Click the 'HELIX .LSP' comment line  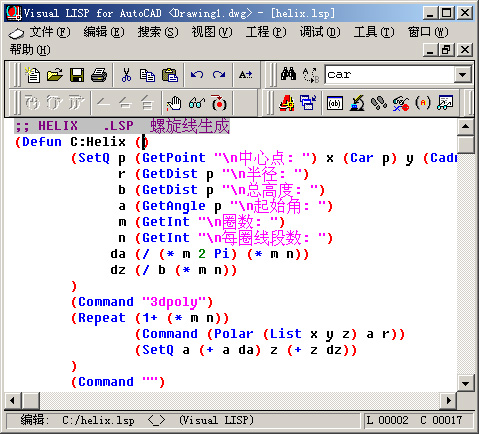(122, 126)
